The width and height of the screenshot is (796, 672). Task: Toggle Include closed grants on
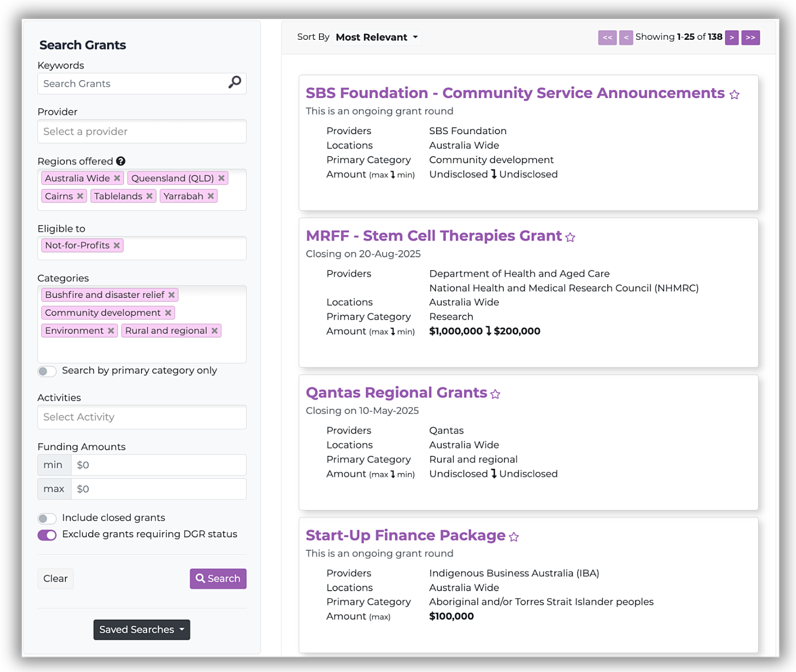point(47,518)
